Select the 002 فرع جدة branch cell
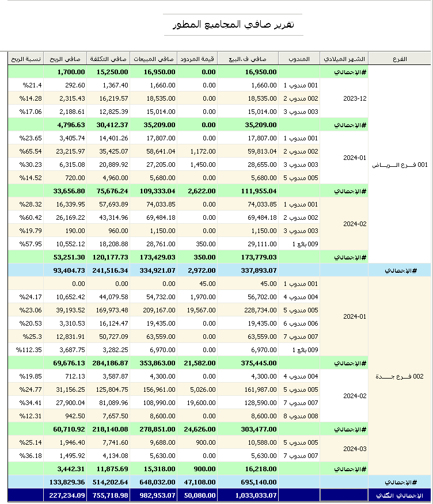Viewport: 433px width, 504px height. coord(399,376)
